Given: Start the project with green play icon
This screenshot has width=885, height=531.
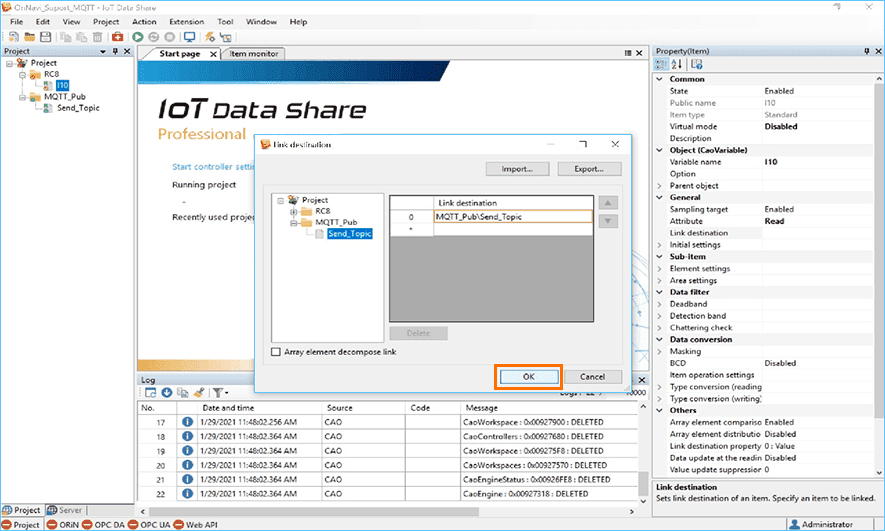Looking at the screenshot, I should point(138,37).
